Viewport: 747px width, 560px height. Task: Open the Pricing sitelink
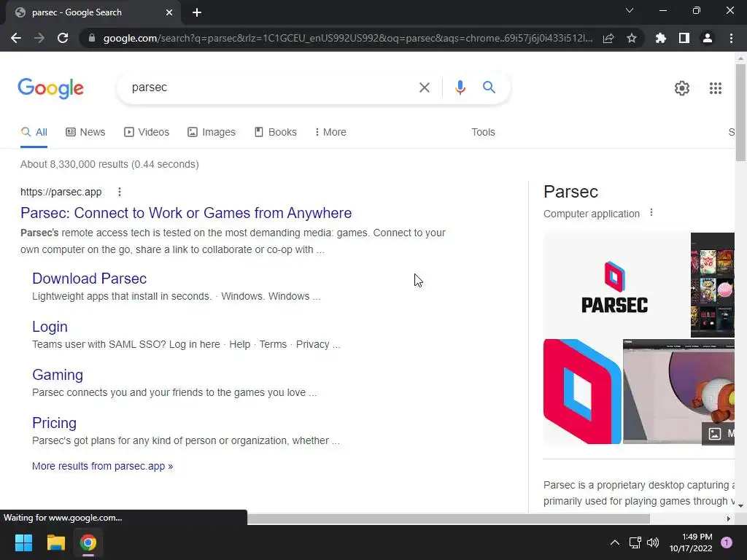point(54,423)
